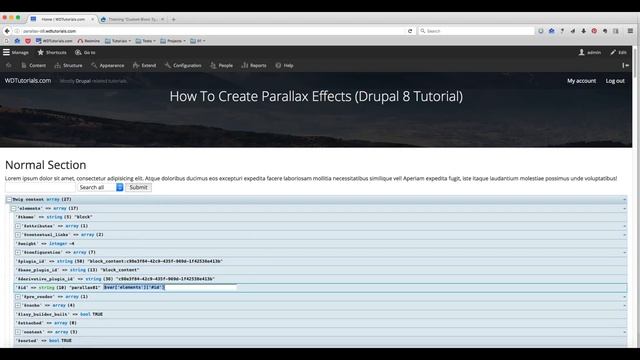640x360 pixels.
Task: Open Redmine bookmark
Action: [x=89, y=41]
